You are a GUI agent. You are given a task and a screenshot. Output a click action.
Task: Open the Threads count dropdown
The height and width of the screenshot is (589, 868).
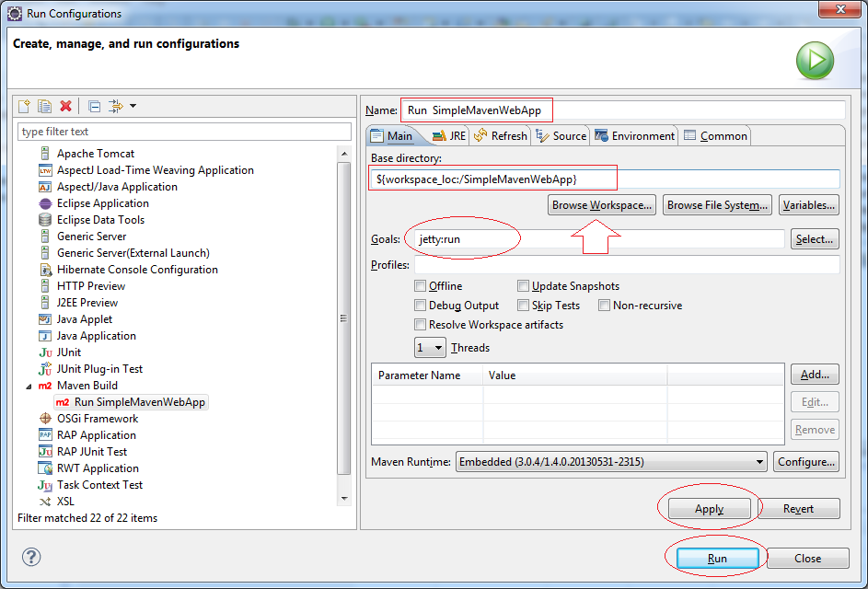tap(430, 348)
